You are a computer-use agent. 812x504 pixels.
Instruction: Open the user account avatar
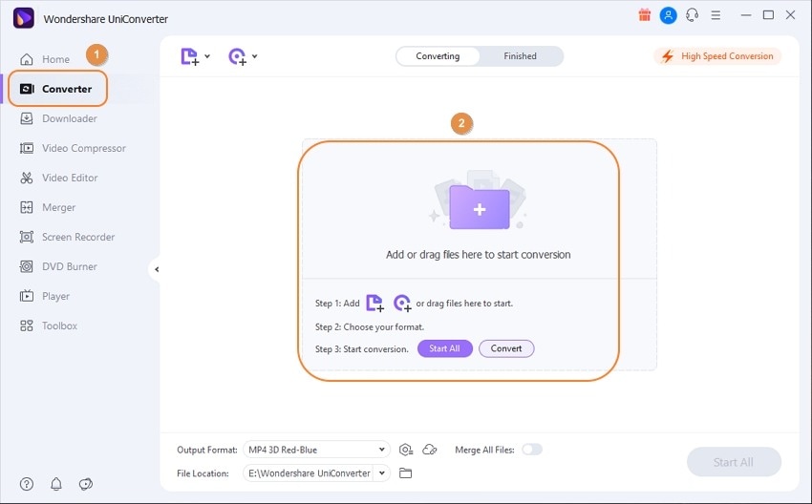point(668,15)
